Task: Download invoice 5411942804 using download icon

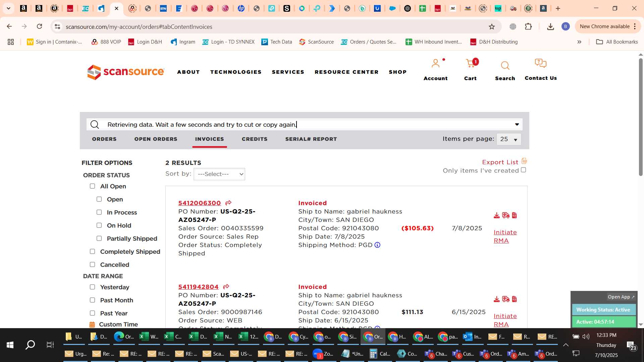Action: 497,299
